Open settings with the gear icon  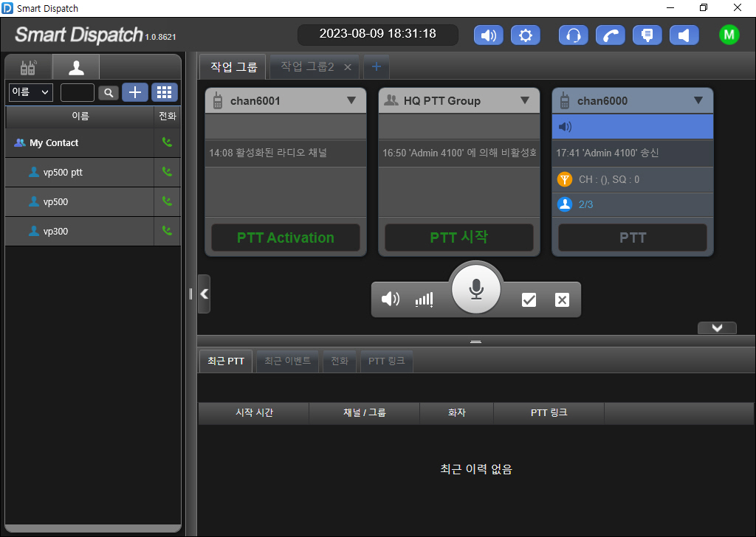click(525, 35)
